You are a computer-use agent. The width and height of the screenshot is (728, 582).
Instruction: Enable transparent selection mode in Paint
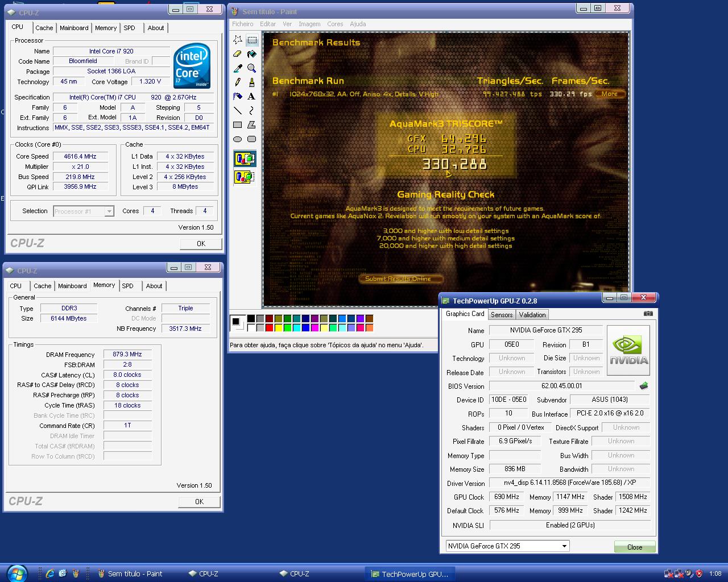pyautogui.click(x=245, y=177)
